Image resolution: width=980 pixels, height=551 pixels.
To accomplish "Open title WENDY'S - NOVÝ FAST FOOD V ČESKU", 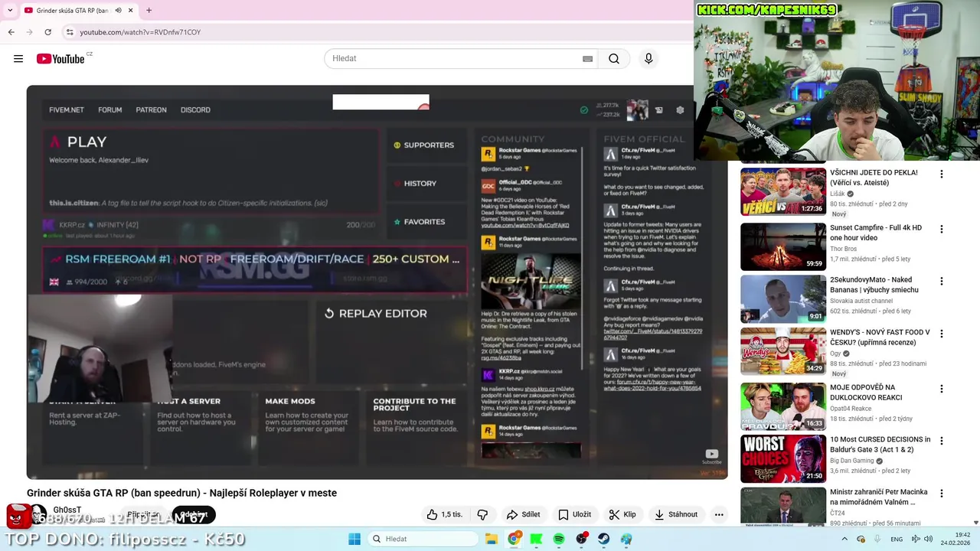I will (x=880, y=337).
